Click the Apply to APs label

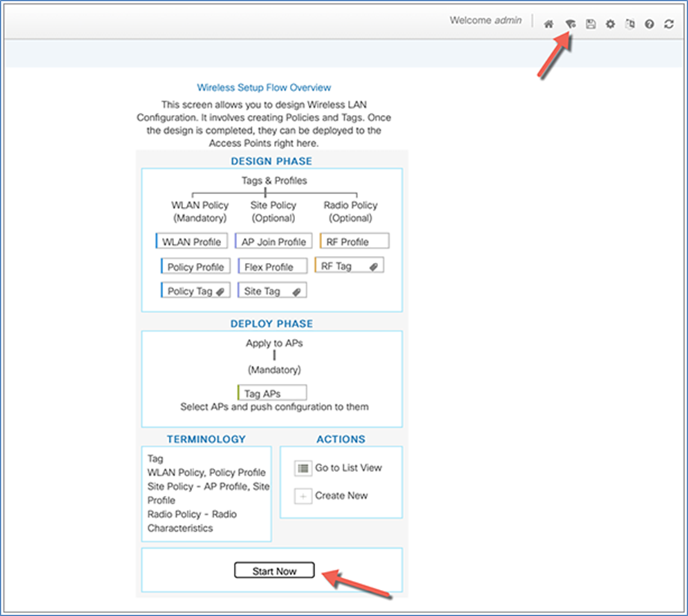274,343
